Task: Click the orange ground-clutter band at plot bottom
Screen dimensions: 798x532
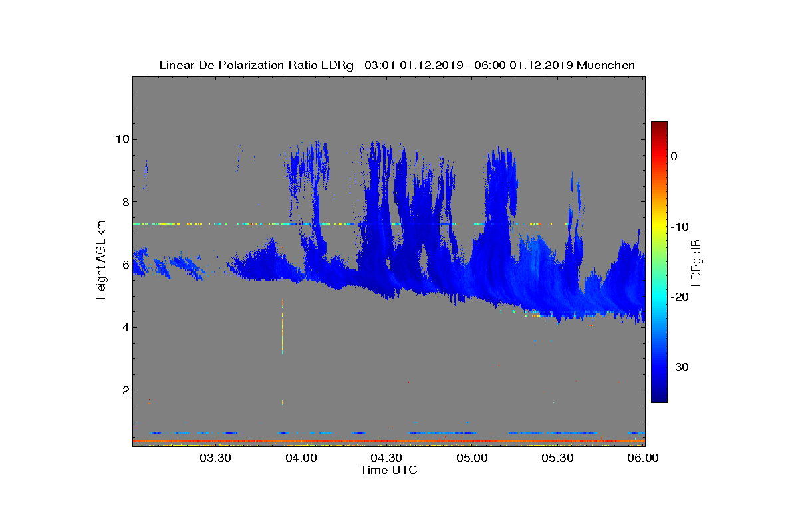Action: [388, 441]
